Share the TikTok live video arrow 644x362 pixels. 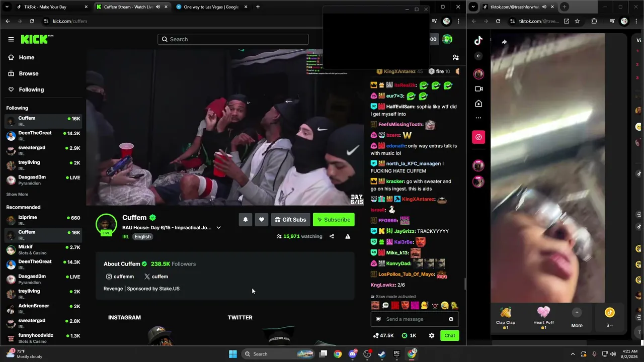click(504, 42)
